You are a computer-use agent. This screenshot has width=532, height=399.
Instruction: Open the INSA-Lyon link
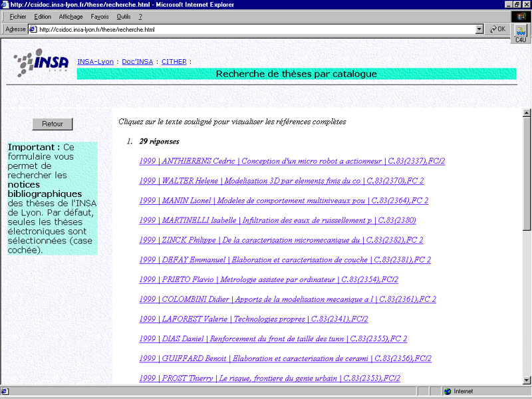coord(95,62)
